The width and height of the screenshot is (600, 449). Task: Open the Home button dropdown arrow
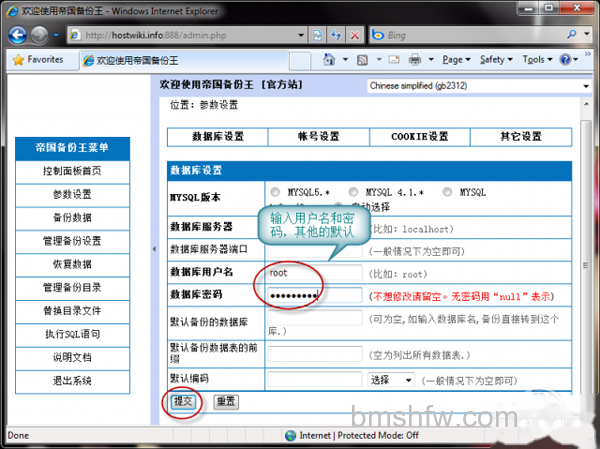[x=346, y=60]
